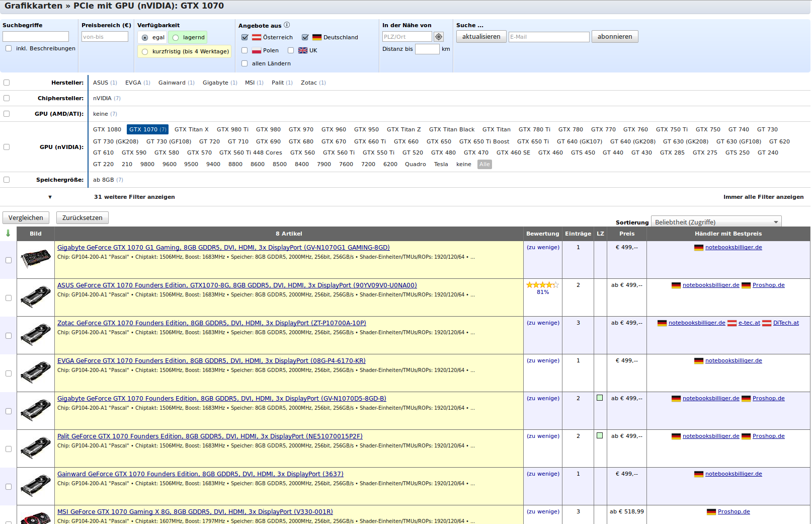Sort by the 'Preis' column header
Viewport: 812px width, 524px height.
click(x=627, y=234)
